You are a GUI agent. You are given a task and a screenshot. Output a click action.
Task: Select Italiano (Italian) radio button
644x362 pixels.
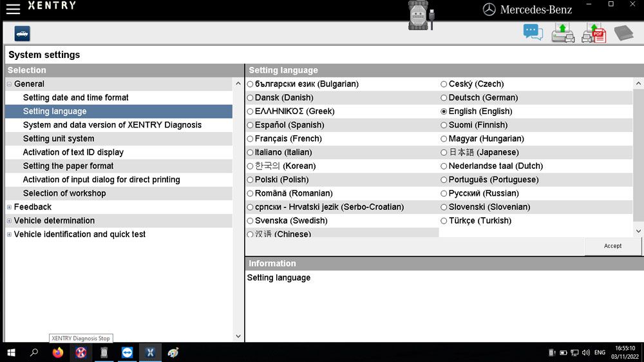coord(250,153)
